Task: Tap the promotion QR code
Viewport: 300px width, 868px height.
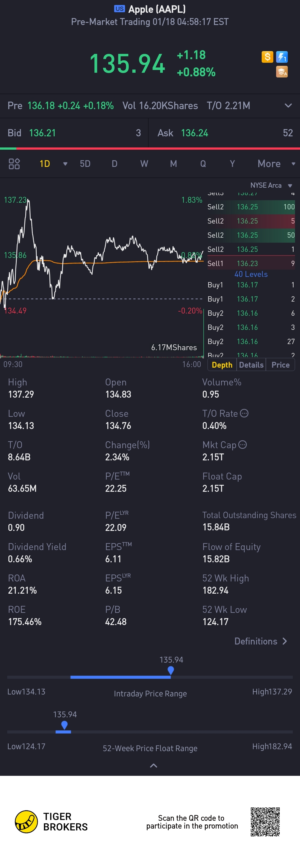Action: pos(265,822)
